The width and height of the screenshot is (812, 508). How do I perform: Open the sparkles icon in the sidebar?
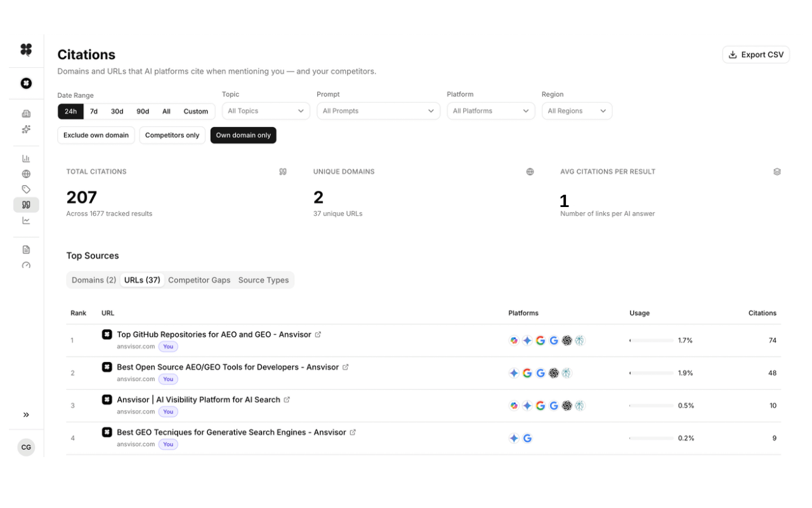point(26,130)
